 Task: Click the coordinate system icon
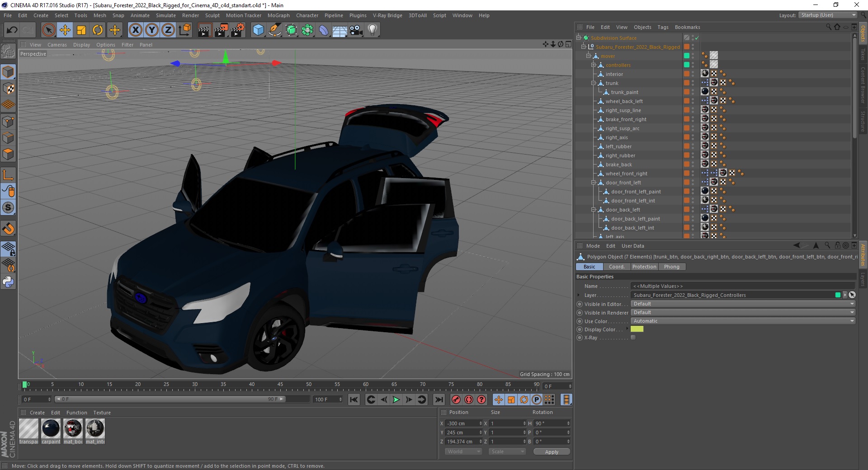tap(184, 30)
